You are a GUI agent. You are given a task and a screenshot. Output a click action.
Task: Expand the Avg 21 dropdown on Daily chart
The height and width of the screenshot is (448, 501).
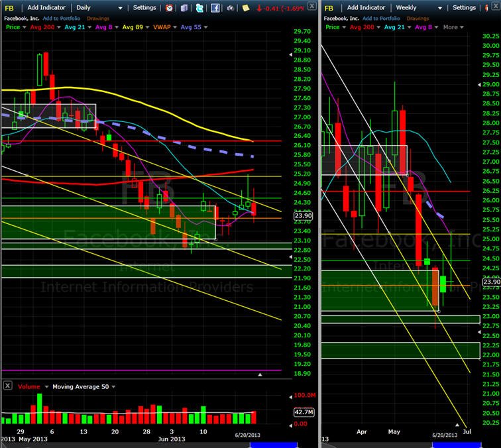click(x=89, y=27)
